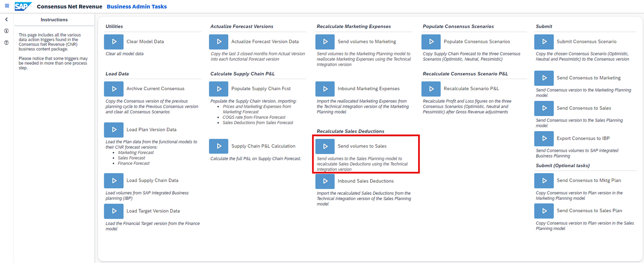This screenshot has height=263, width=644.
Task: Click 'Send Consensus volumes to SAP Integrated' description
Action: (x=577, y=153)
